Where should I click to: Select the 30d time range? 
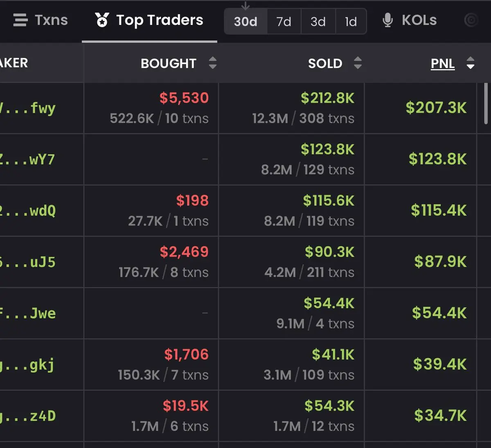245,21
